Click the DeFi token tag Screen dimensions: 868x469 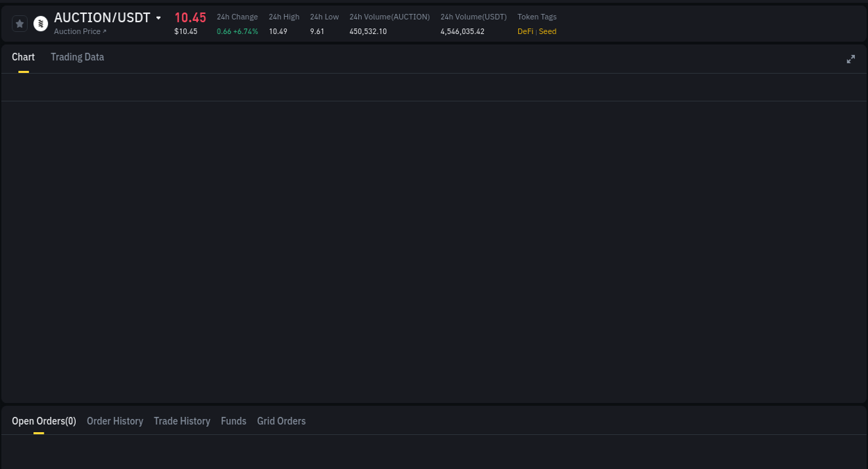tap(525, 31)
